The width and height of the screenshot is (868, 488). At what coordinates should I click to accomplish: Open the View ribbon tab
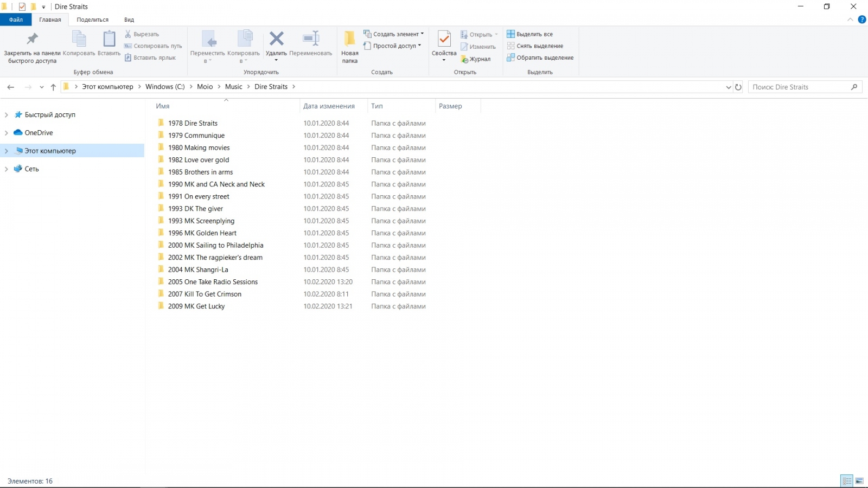coord(129,20)
